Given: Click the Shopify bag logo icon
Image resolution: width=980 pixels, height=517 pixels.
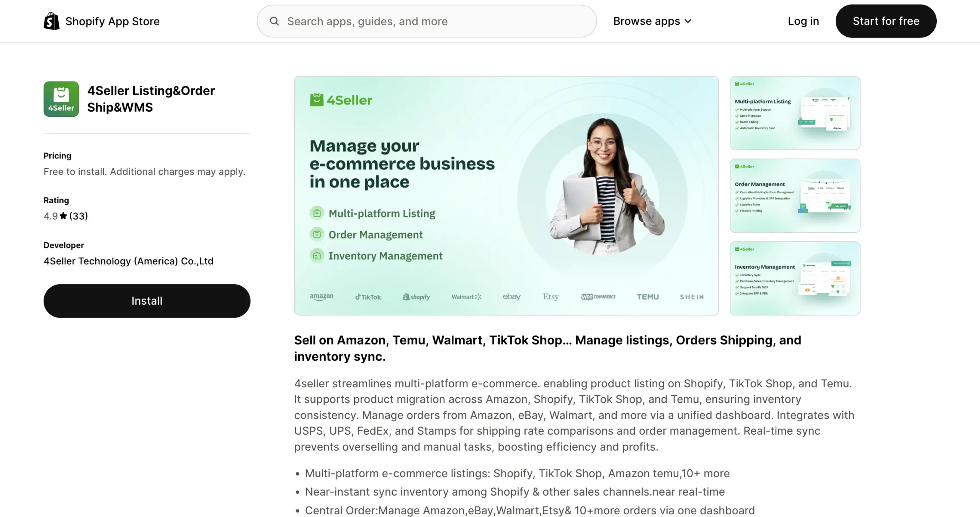Looking at the screenshot, I should pos(52,21).
